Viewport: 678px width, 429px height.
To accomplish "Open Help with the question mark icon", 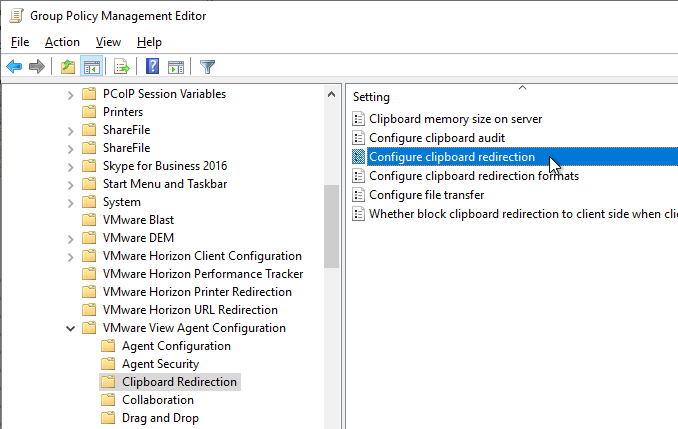I will tap(152, 67).
